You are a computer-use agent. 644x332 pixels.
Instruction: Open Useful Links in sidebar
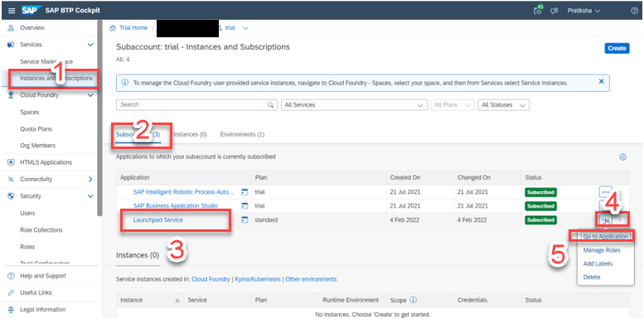click(x=36, y=292)
